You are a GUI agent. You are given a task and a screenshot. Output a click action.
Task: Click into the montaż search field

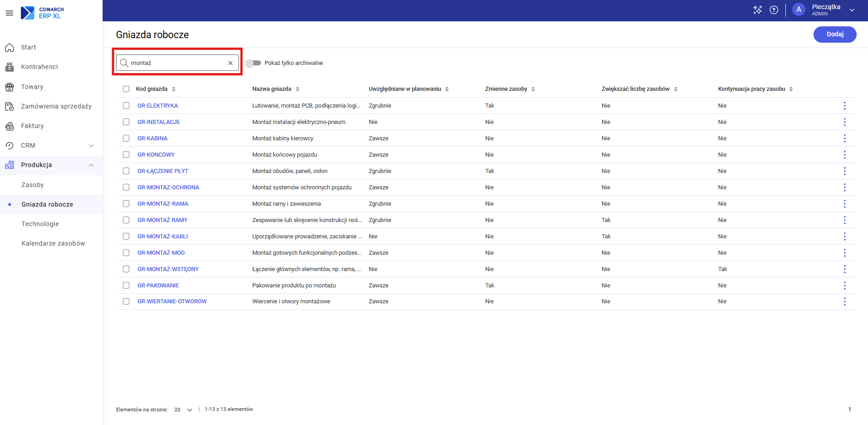click(177, 63)
